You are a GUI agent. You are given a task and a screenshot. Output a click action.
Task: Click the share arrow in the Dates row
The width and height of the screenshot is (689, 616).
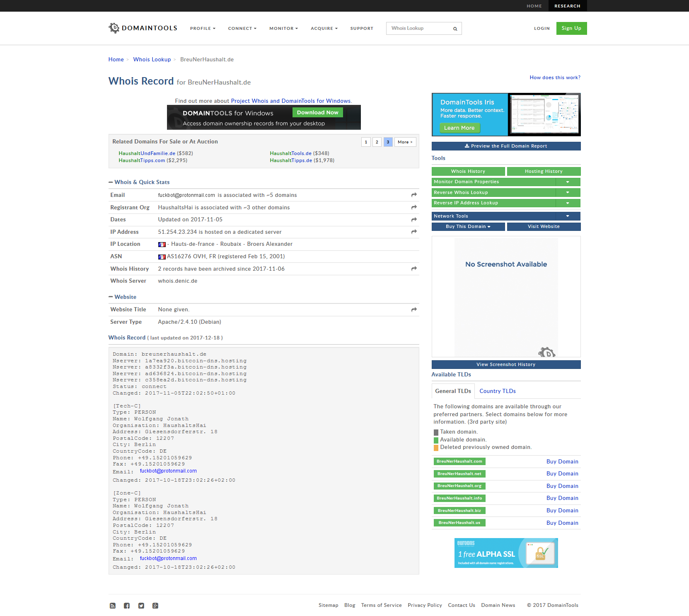coord(414,220)
